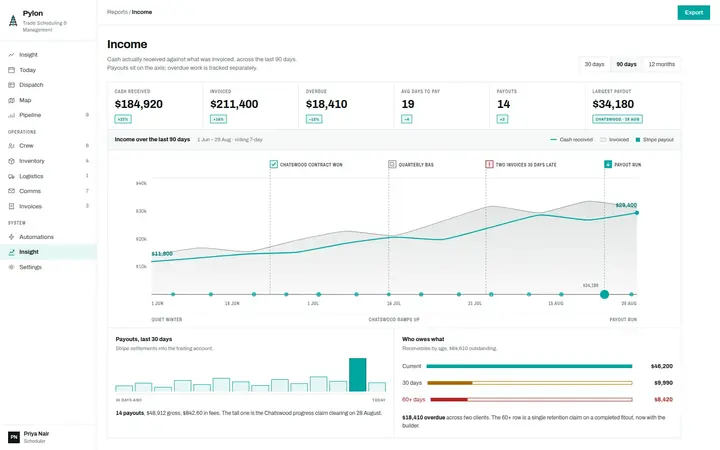Viewport: 720px width, 450px height.
Task: Click the Invoiced legend swatch
Action: point(603,140)
